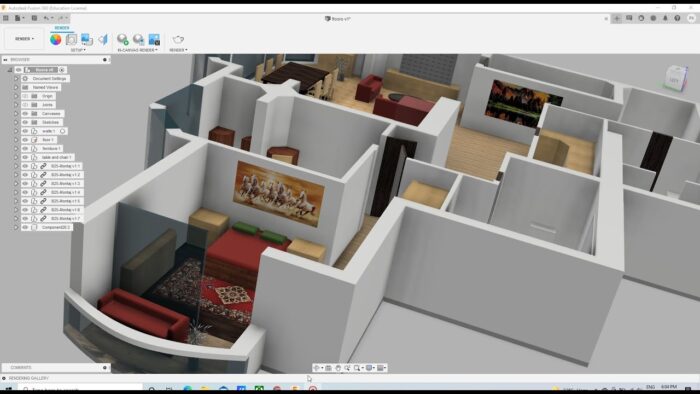The image size is (700, 394).
Task: Open the Help question mark icon
Action: (677, 18)
